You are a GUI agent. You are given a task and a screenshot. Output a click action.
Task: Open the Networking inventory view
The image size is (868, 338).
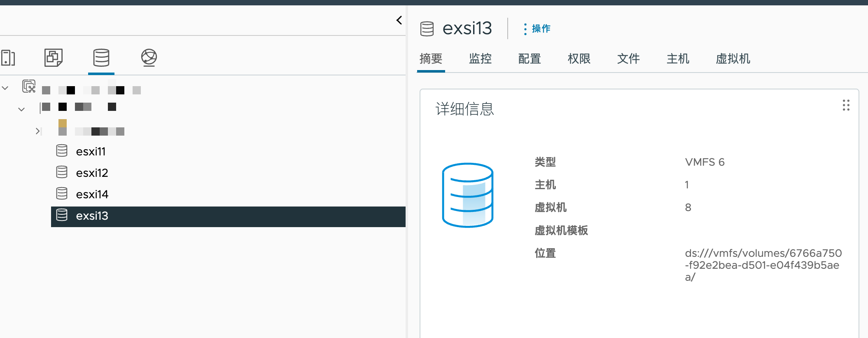click(x=149, y=58)
